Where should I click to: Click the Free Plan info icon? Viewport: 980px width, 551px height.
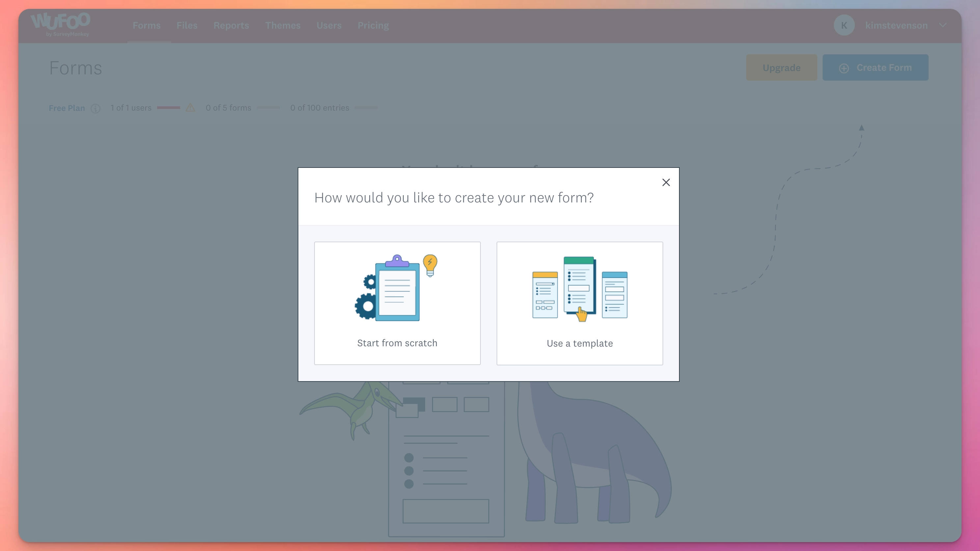(95, 108)
